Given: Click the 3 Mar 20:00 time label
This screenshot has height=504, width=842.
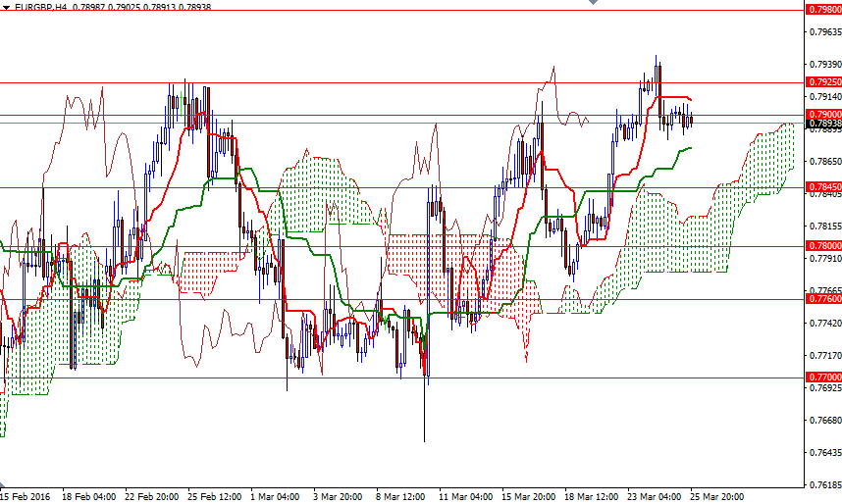Looking at the screenshot, I should tap(339, 497).
